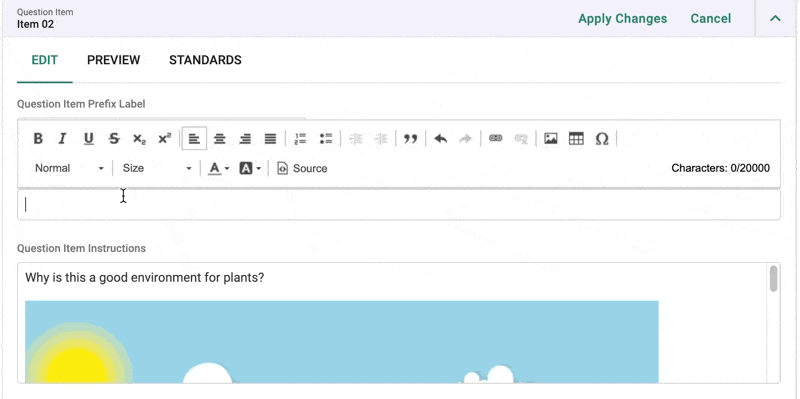The width and height of the screenshot is (800, 399).
Task: Insert a numbered list
Action: (301, 139)
